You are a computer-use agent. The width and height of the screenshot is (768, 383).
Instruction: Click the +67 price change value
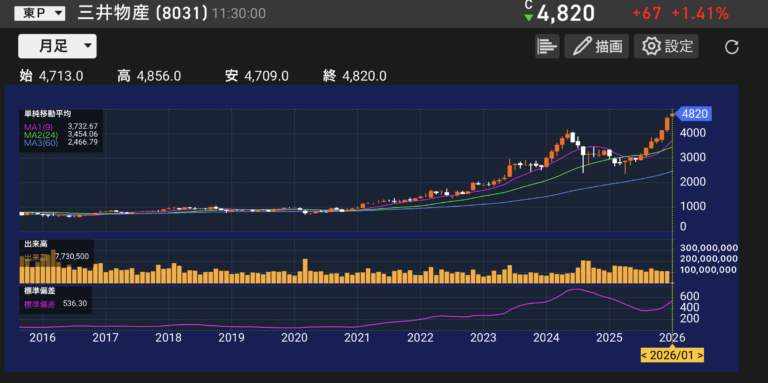click(647, 14)
